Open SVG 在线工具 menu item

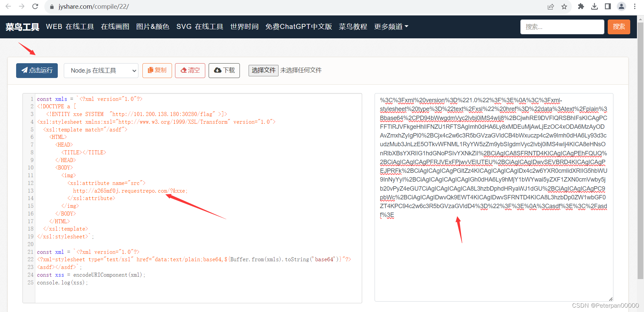pyautogui.click(x=200, y=27)
